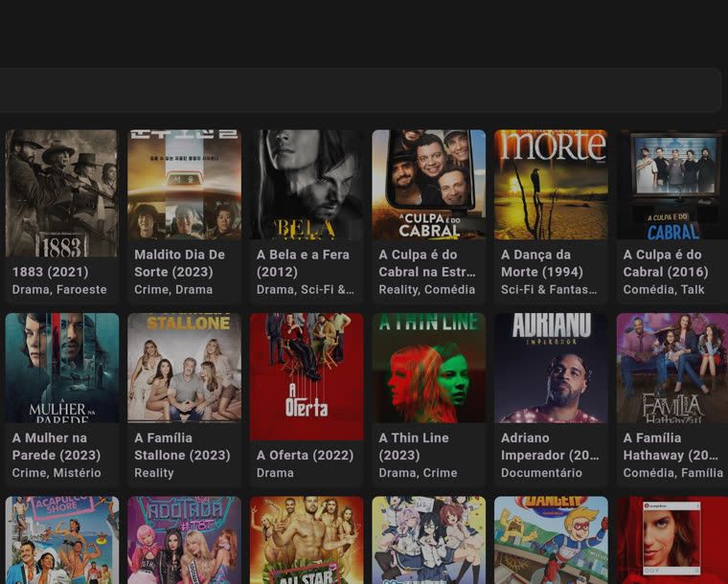
Task: Click genre text 'Sci-Fi & Fantas...'
Action: click(549, 289)
